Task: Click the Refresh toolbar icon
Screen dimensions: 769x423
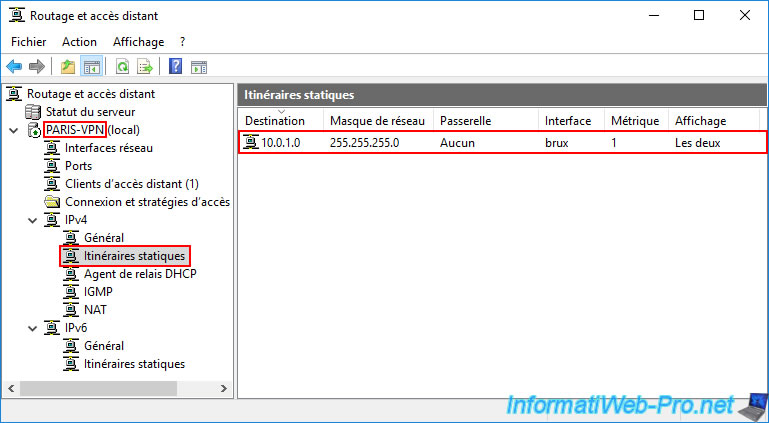Action: [x=122, y=67]
